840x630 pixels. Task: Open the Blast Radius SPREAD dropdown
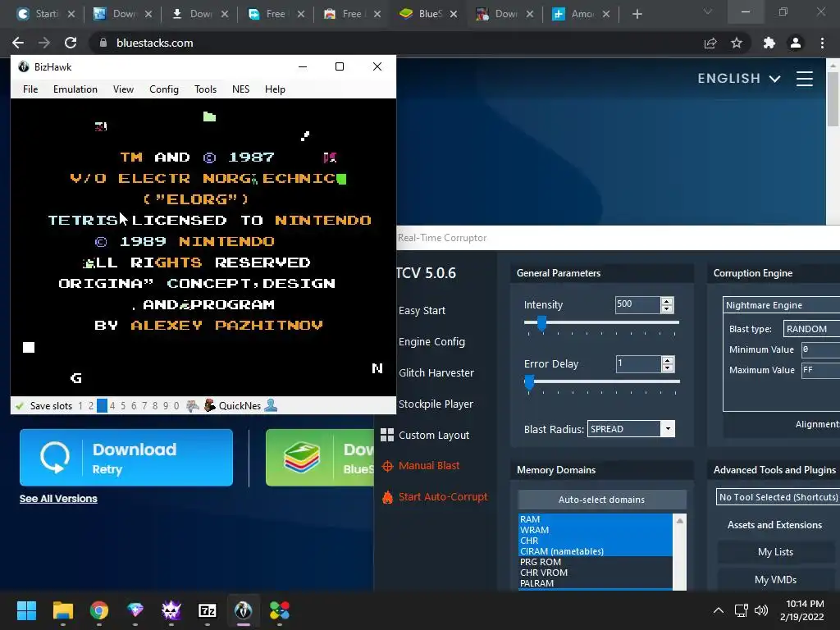tap(631, 428)
